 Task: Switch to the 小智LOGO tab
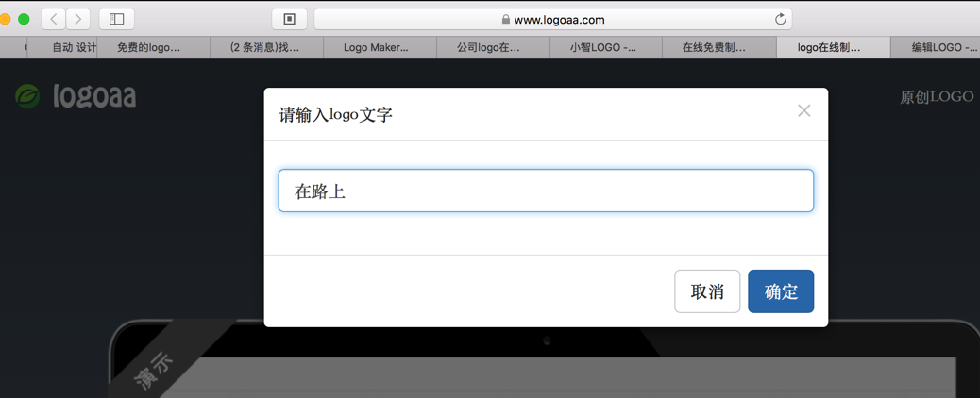point(606,47)
